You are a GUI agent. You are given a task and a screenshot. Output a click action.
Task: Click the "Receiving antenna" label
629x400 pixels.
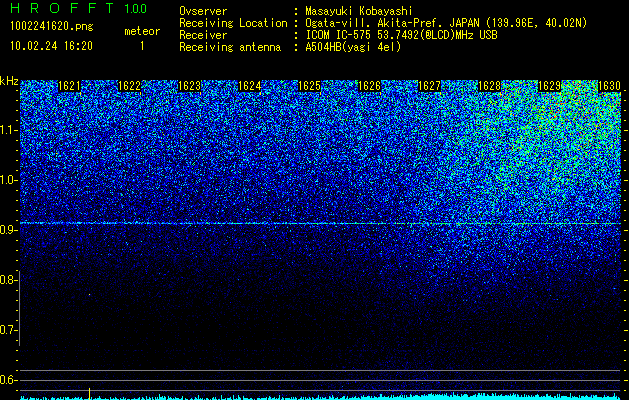pos(230,47)
